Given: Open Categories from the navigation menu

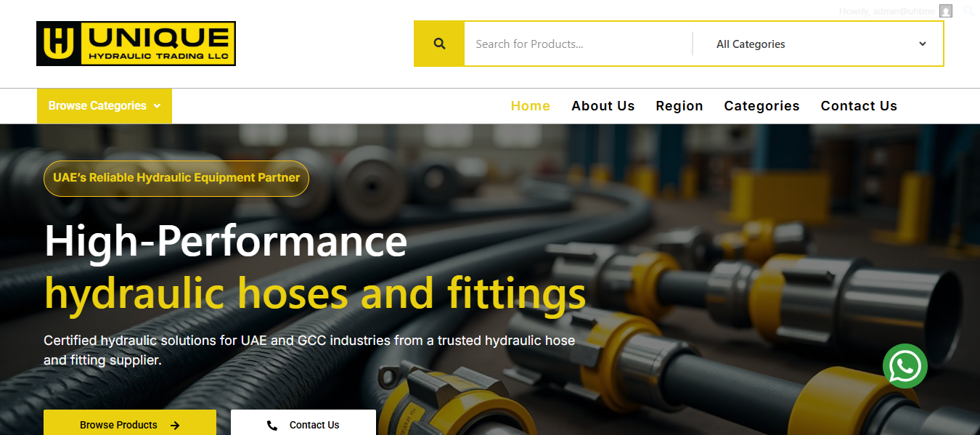Looking at the screenshot, I should (x=761, y=106).
